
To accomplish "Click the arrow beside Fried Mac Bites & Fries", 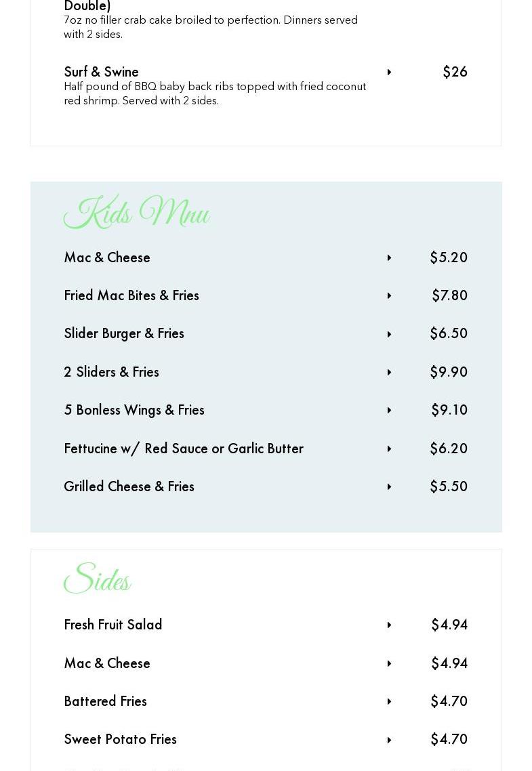I will pyautogui.click(x=389, y=296).
